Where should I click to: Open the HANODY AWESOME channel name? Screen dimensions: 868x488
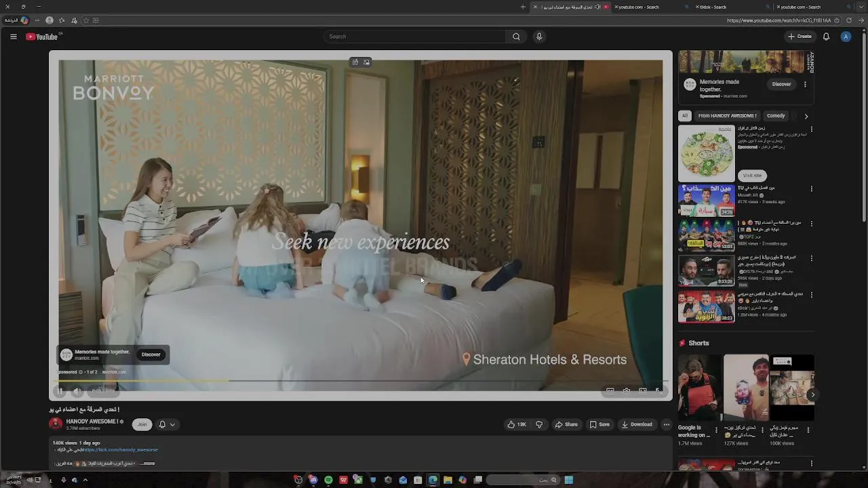coord(92,422)
